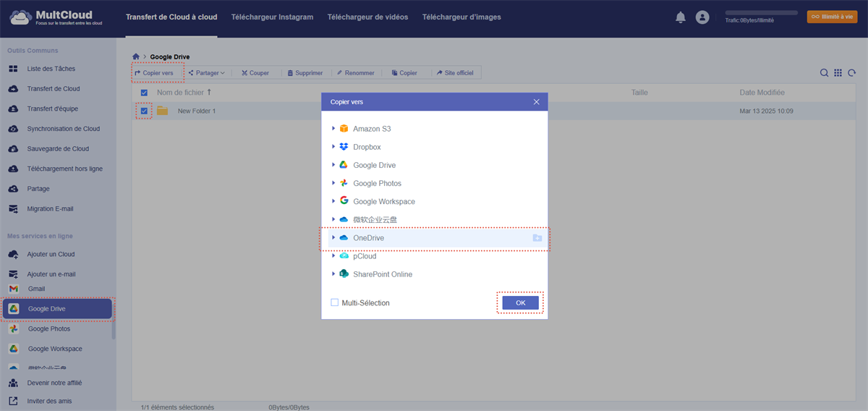This screenshot has height=411, width=868.
Task: Open Liste des Tâches in sidebar
Action: point(51,69)
